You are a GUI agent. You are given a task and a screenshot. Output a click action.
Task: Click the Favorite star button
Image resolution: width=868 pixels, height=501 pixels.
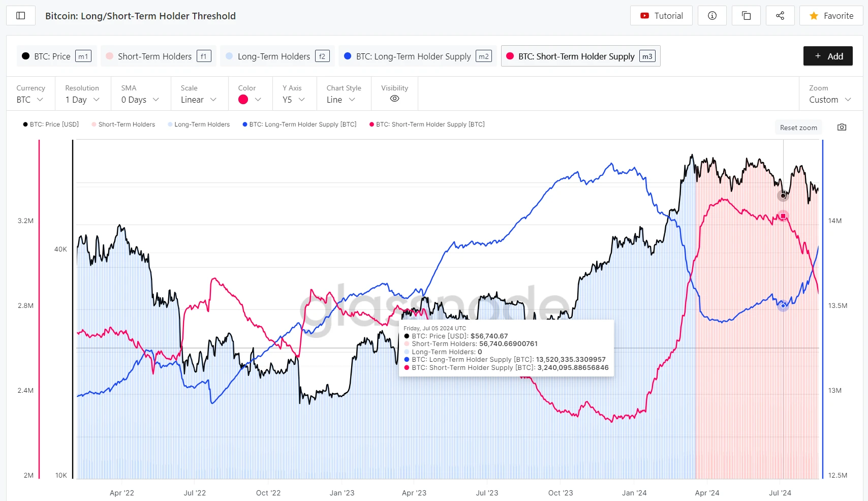[831, 16]
